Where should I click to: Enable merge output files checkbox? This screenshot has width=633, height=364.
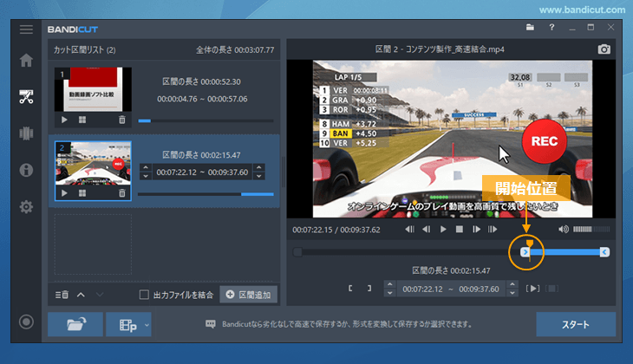coord(144,295)
